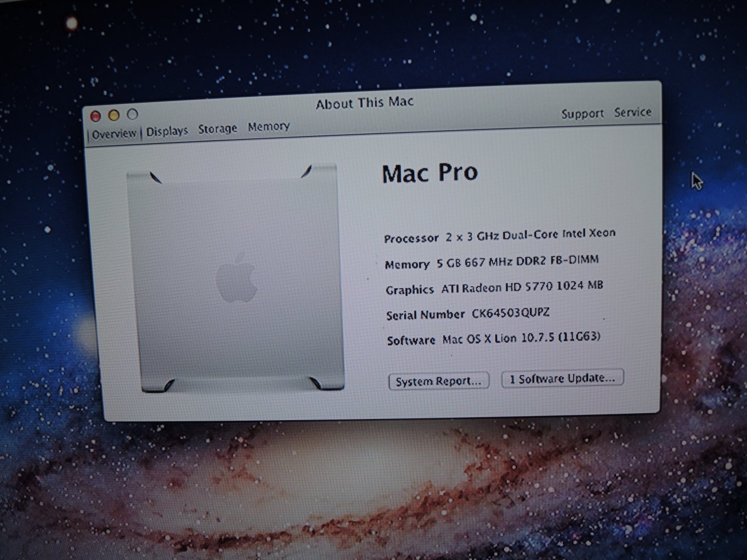Open the Displays tab
The image size is (747, 560).
(167, 131)
